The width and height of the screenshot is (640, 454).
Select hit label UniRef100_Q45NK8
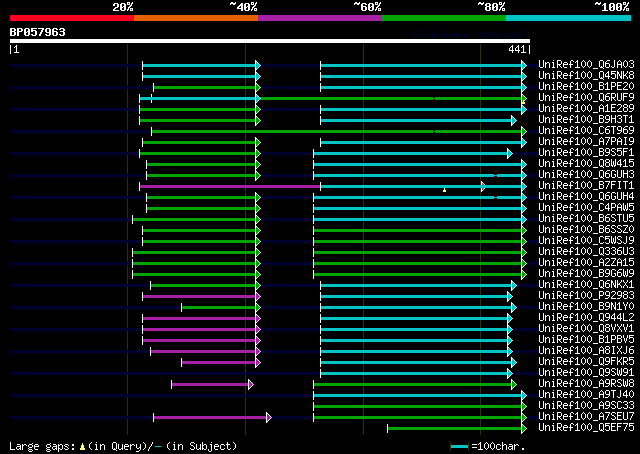tap(586, 75)
